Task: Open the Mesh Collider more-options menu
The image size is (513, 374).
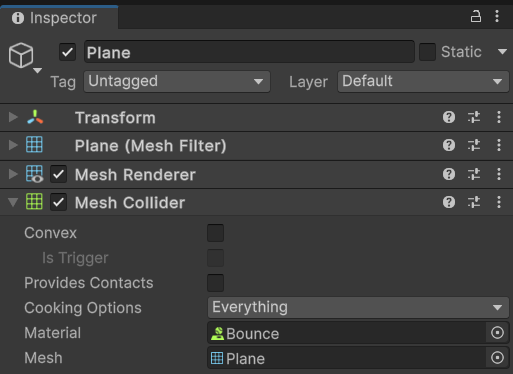Action: [x=499, y=202]
